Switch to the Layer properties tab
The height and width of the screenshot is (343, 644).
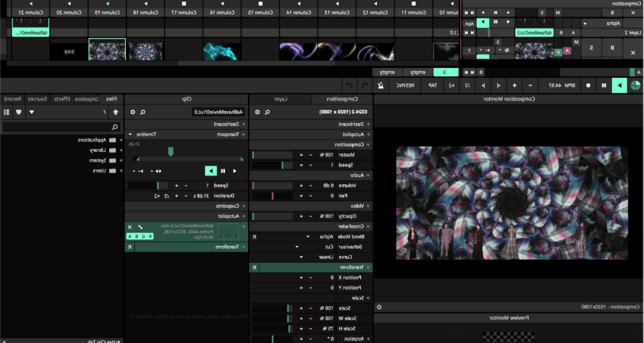tap(280, 99)
